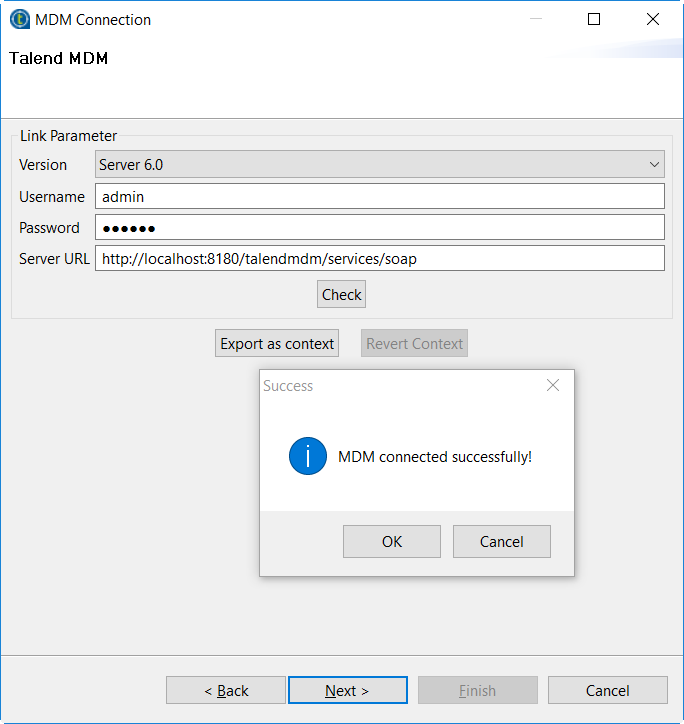
Task: Click the greyed-out Revert Context button
Action: [414, 343]
